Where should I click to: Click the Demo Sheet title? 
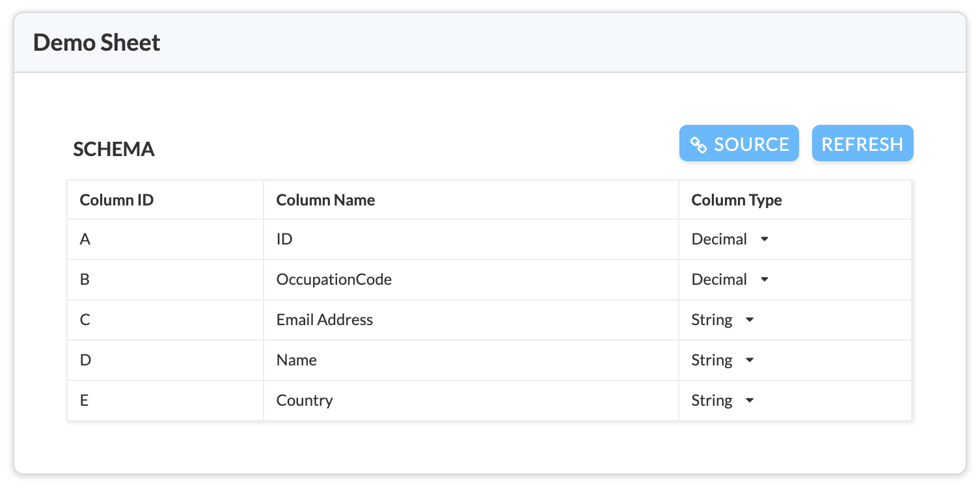coord(97,43)
